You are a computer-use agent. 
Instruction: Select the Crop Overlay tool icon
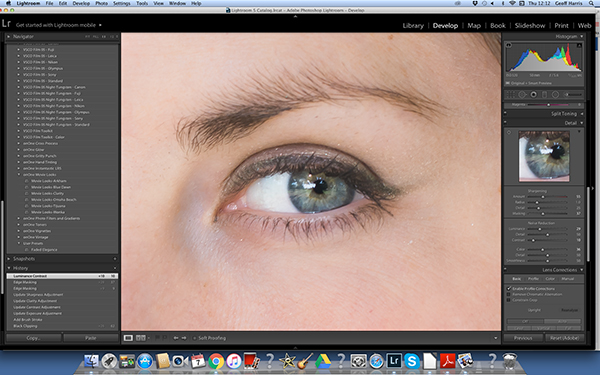[x=511, y=94]
